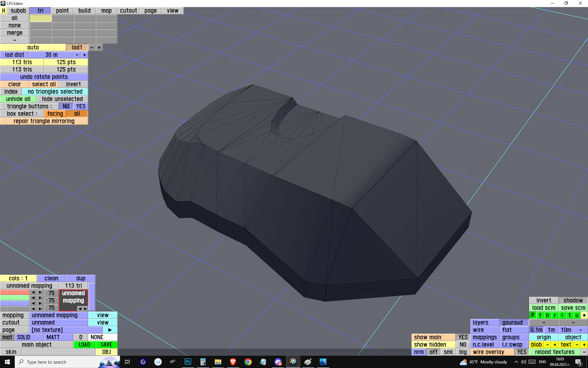Click the P perspective view button
This screenshot has width=588, height=368.
click(533, 315)
